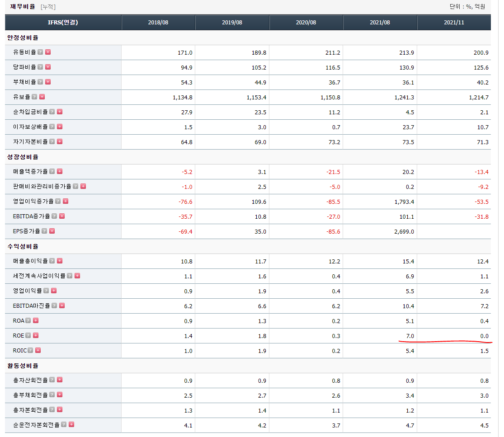Viewport: 504px width, 437px height.
Task: Click the 2018/08 column header
Action: coord(158,23)
